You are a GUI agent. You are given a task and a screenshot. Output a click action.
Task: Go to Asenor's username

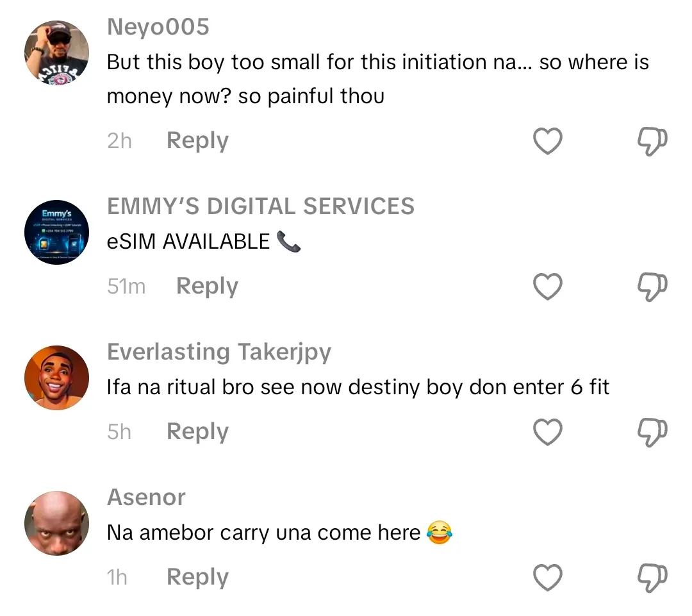[146, 497]
